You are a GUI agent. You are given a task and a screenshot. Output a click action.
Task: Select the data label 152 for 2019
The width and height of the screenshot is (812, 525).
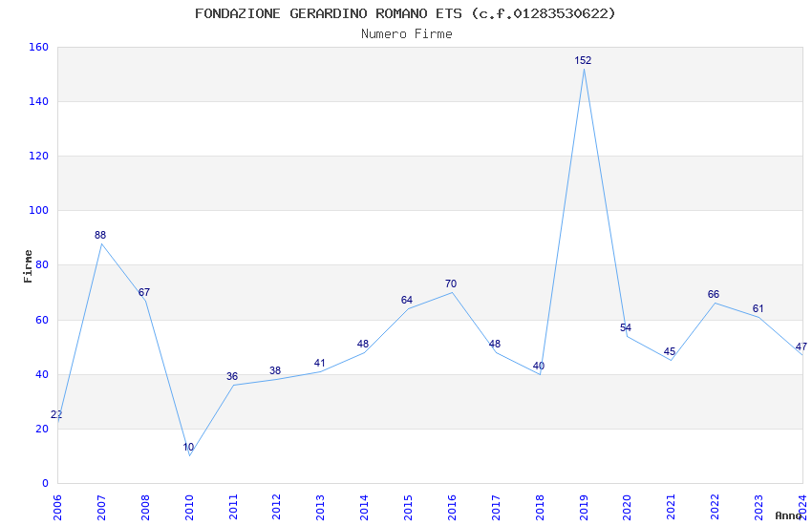[x=583, y=60]
